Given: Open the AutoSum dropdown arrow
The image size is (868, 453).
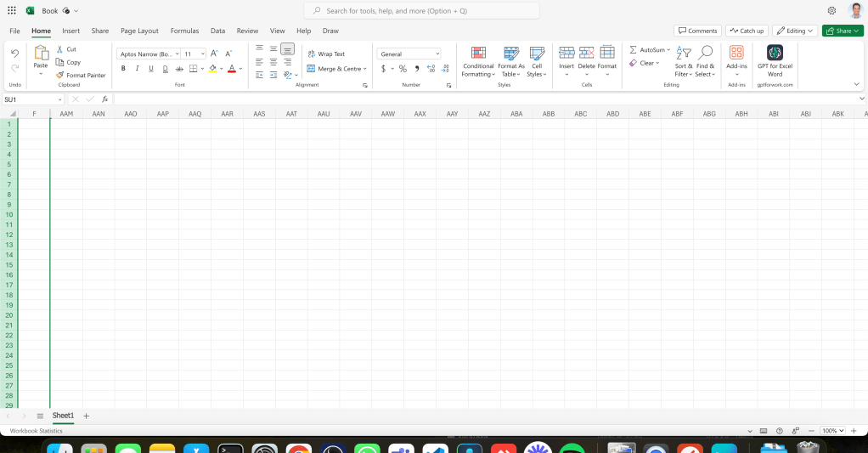Looking at the screenshot, I should pos(668,50).
